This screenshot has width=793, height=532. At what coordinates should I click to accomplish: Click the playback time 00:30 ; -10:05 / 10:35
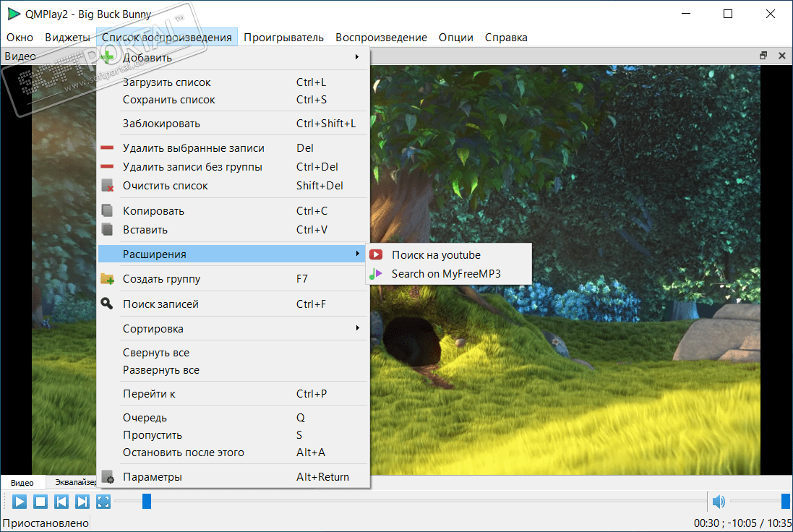pos(742,523)
